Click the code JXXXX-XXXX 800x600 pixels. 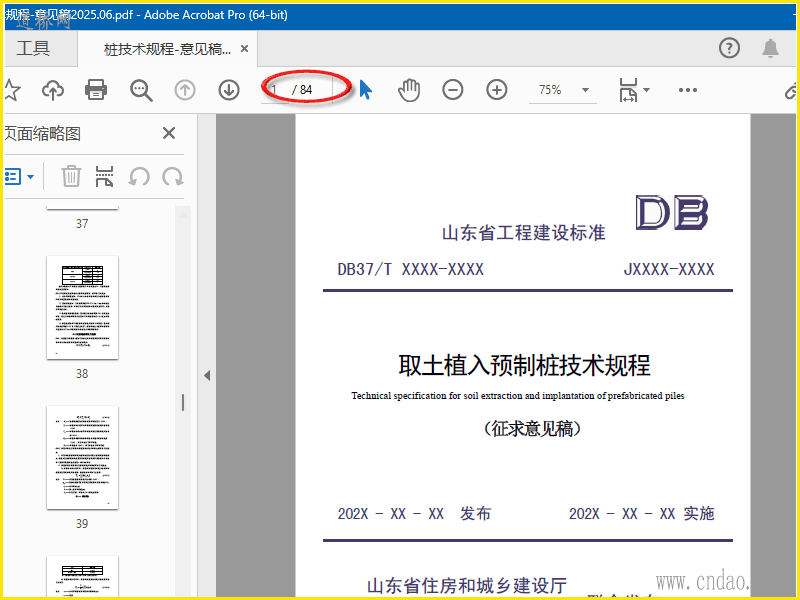coord(669,269)
